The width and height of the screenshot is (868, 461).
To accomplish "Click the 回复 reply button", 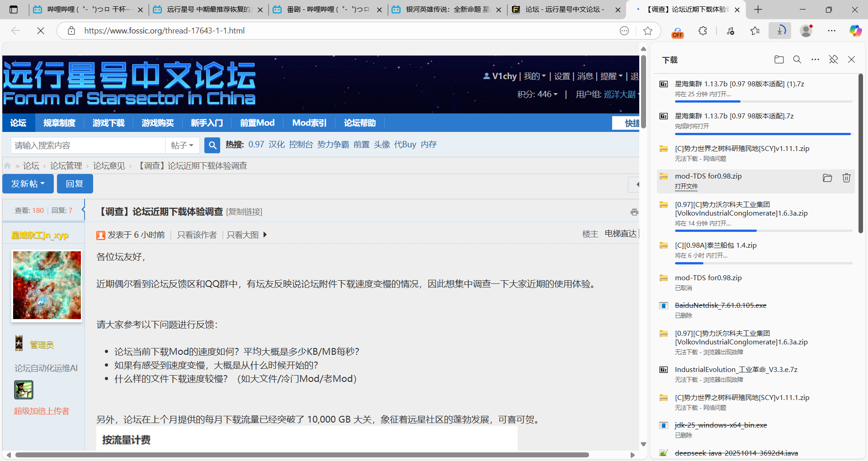I will click(x=75, y=184).
